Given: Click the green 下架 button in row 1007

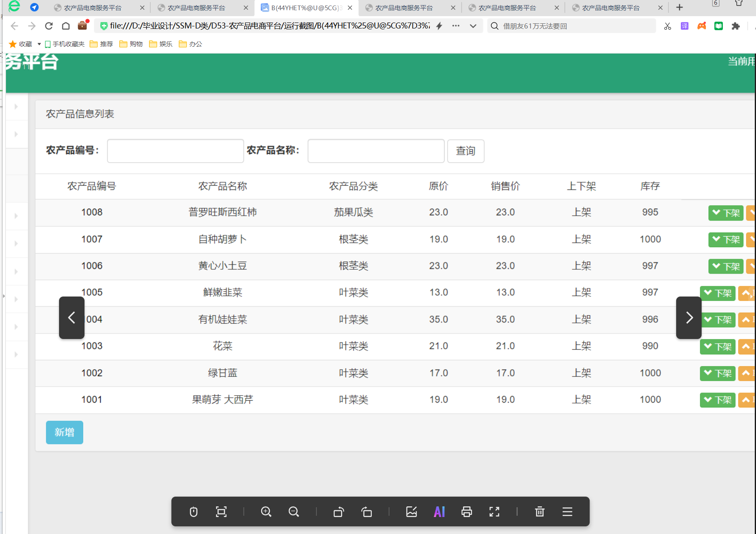Looking at the screenshot, I should [726, 240].
